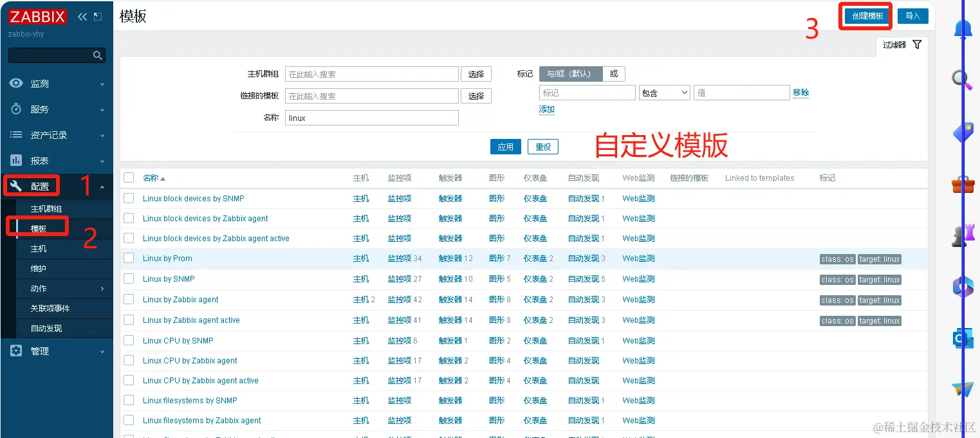980x438 pixels.
Task: Toggle sidebar hide icon beside Zabbix logo
Action: point(98,17)
